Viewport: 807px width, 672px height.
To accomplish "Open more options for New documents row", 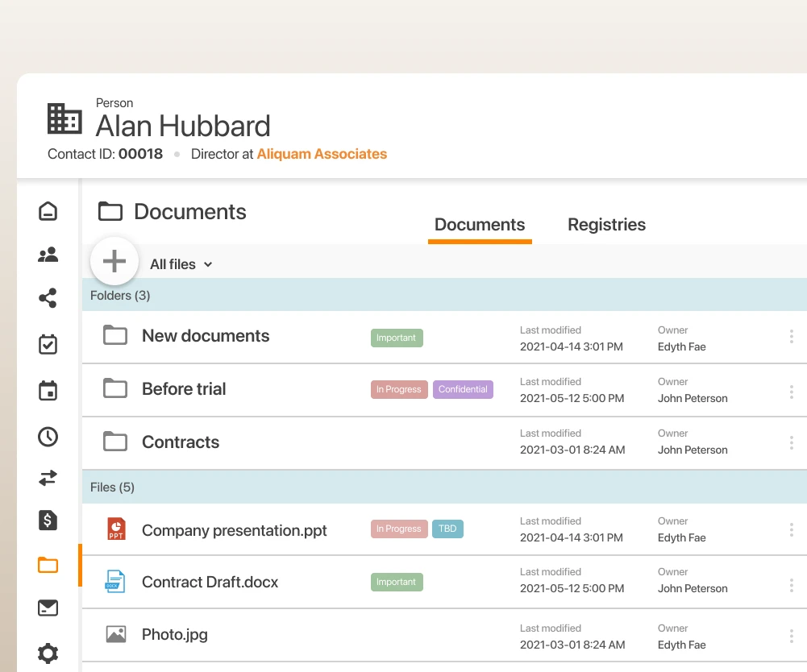I will point(791,337).
